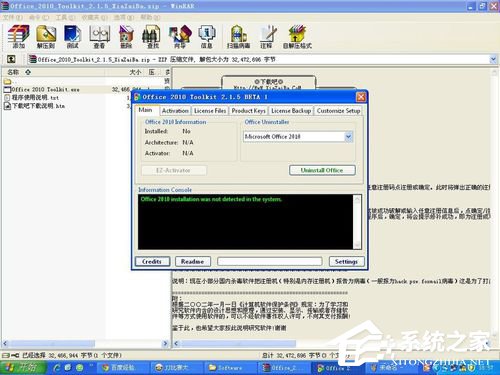The image size is (500, 375).
Task: Open the 收藏夹 (Favorites) menu
Action: (95, 17)
